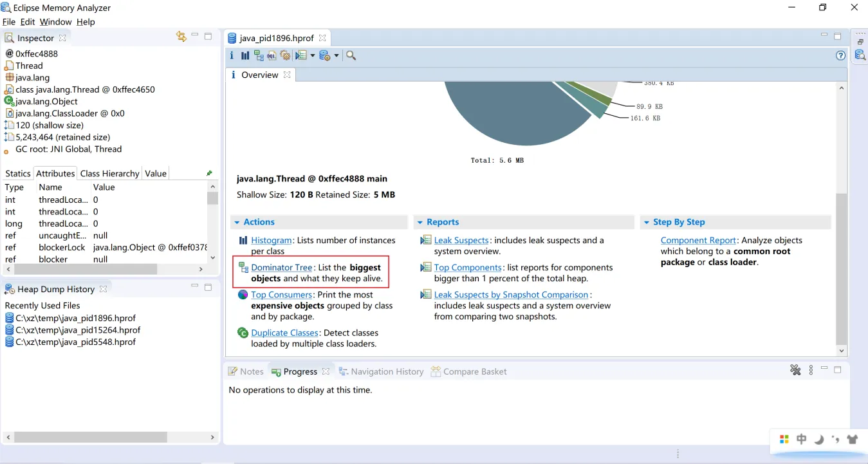This screenshot has height=464, width=868.
Task: Minimize the Inspector panel
Action: coord(195,36)
